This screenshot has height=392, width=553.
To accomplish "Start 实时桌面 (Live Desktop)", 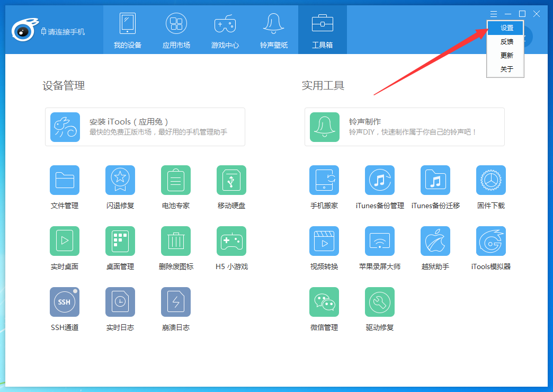I will pyautogui.click(x=64, y=247).
